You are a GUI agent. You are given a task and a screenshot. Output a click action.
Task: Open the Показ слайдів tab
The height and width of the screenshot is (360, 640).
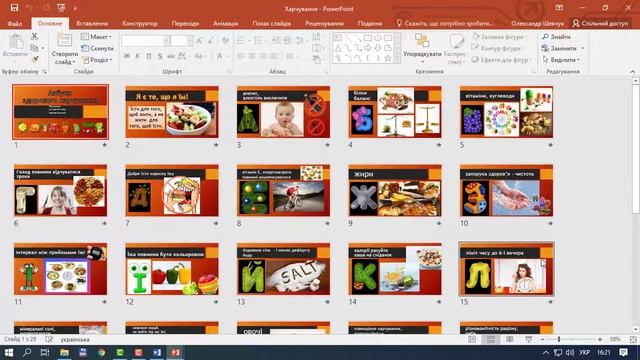coord(271,23)
